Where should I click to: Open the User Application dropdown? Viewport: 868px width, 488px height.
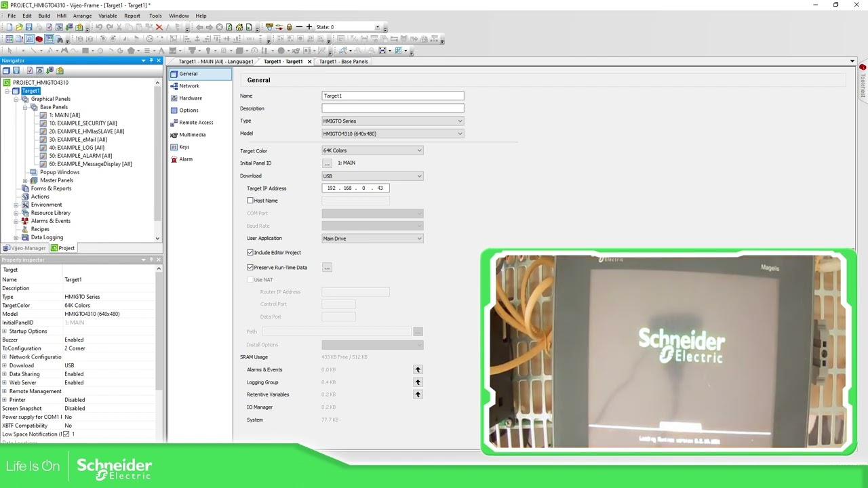click(372, 239)
